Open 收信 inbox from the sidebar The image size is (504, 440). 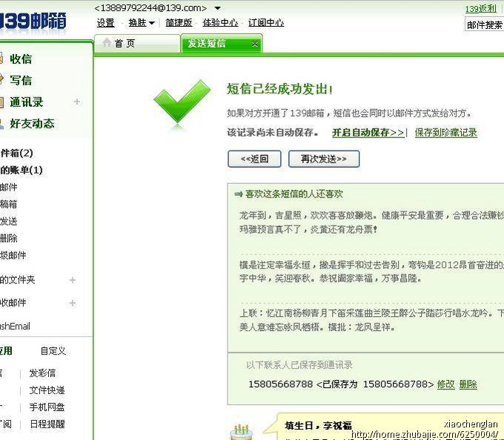21,59
